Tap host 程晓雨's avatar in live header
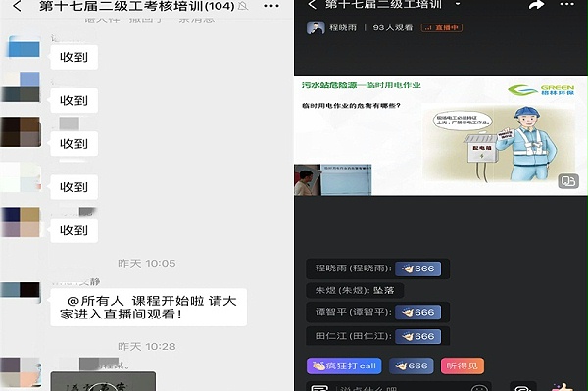The image size is (588, 391). click(x=316, y=27)
